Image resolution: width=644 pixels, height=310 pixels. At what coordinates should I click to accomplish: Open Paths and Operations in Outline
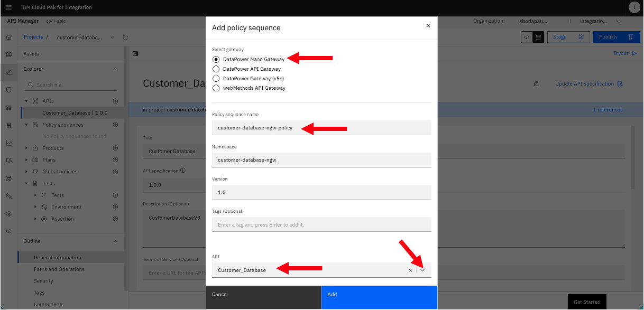click(x=59, y=269)
